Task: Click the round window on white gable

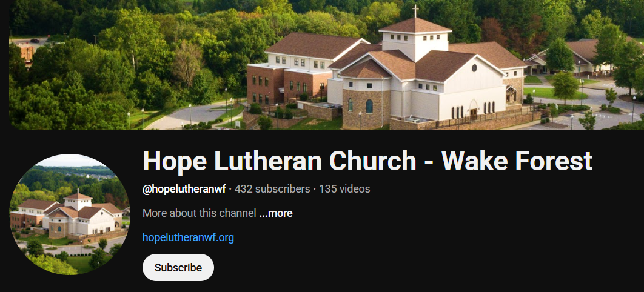Action: (474, 68)
